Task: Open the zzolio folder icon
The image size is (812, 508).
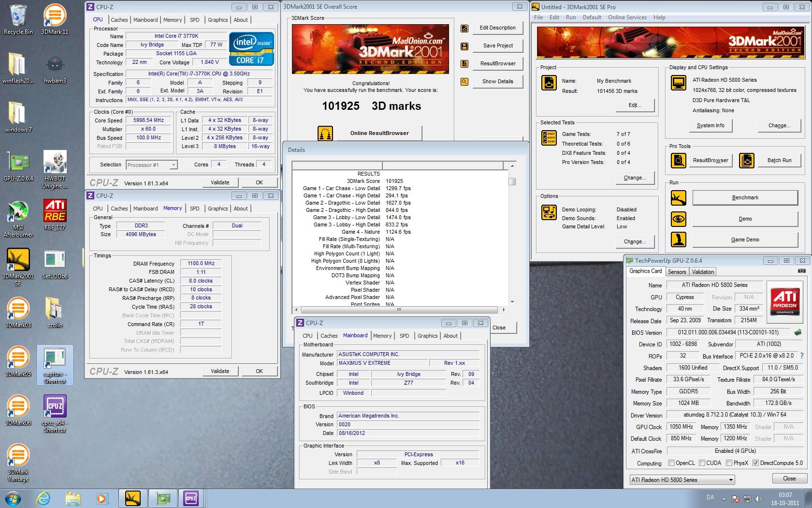Action: pos(55,313)
